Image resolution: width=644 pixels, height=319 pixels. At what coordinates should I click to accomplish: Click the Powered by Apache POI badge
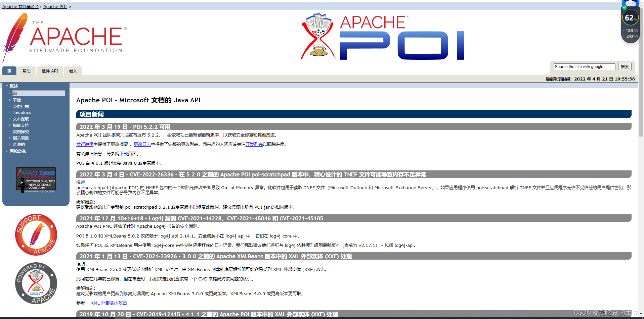tap(36, 283)
